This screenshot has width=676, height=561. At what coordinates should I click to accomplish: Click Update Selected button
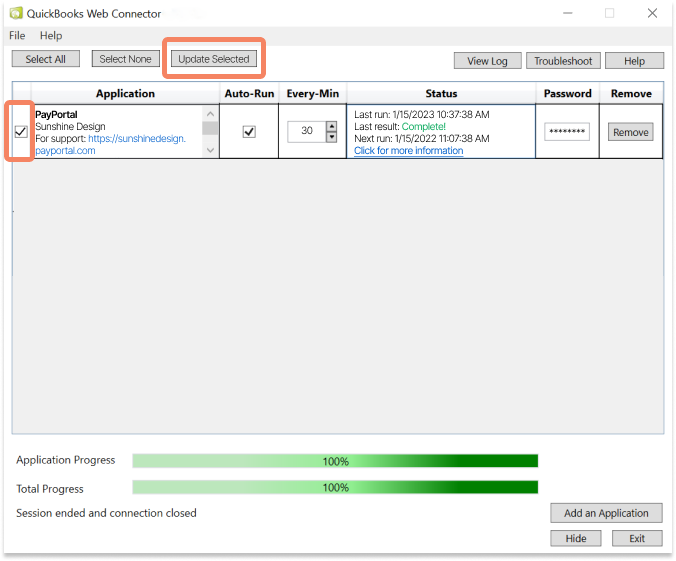(x=214, y=59)
